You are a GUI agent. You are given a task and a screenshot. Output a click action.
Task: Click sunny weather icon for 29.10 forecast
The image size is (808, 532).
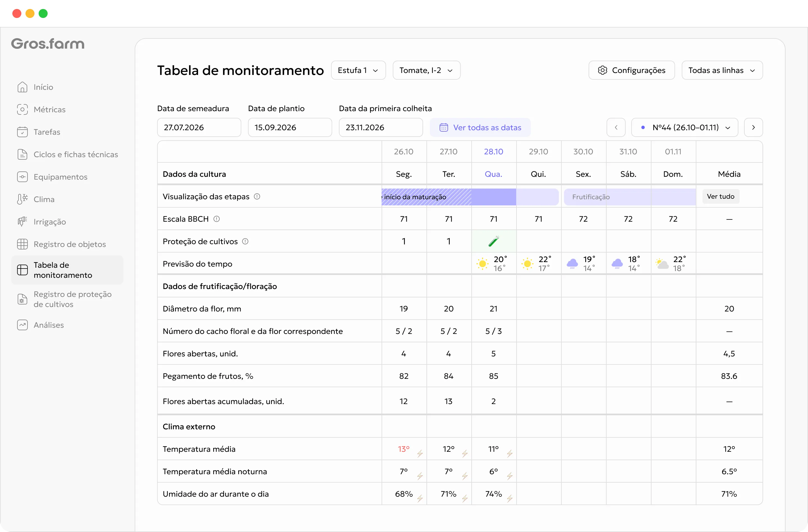pyautogui.click(x=527, y=264)
